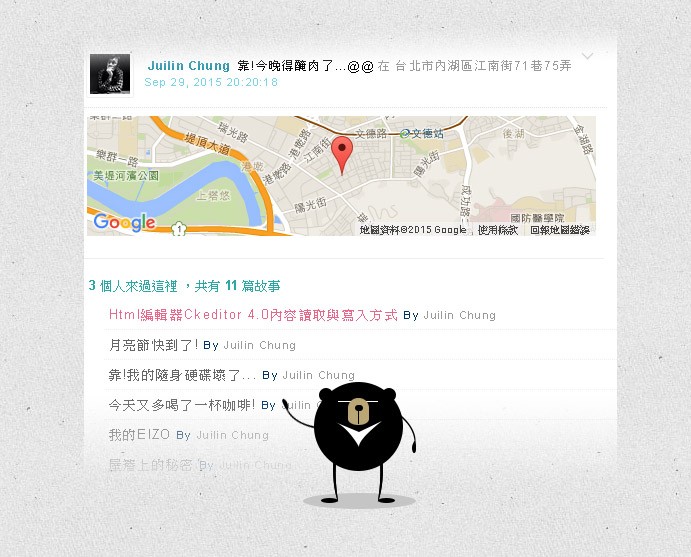Viewport: 691px width, 557px height.
Task: Open the story 靠!我的隨身硬碟壞了...
Action: [x=182, y=375]
